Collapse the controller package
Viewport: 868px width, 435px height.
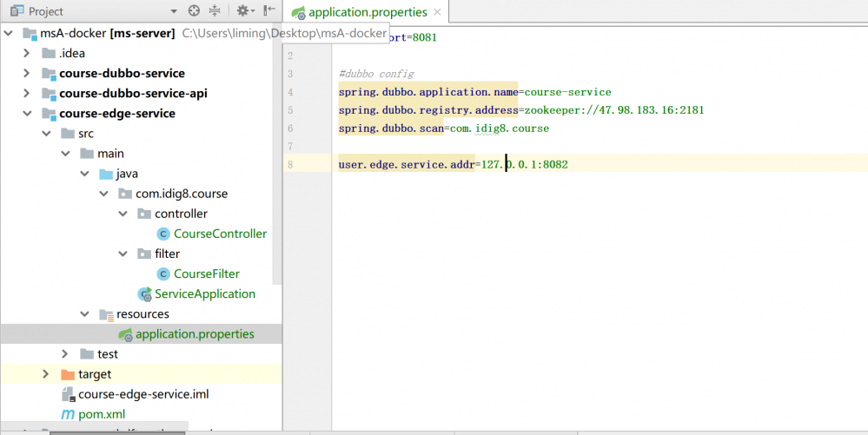[x=123, y=214]
